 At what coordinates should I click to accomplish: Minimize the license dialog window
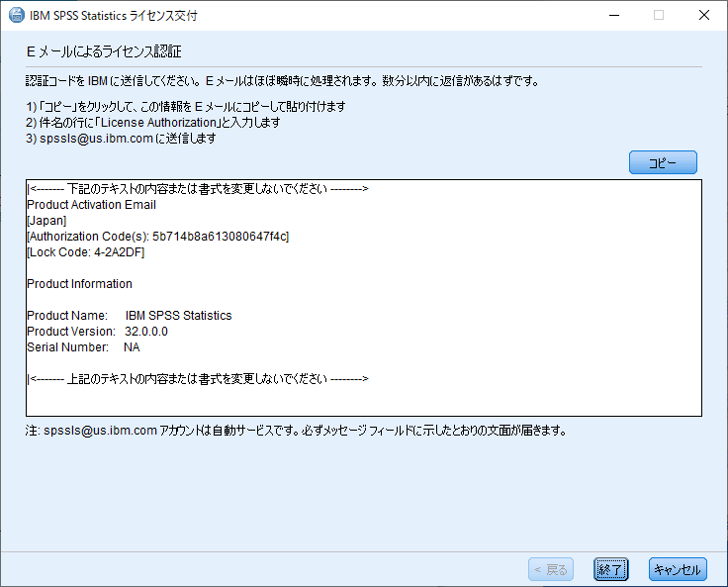tap(614, 15)
